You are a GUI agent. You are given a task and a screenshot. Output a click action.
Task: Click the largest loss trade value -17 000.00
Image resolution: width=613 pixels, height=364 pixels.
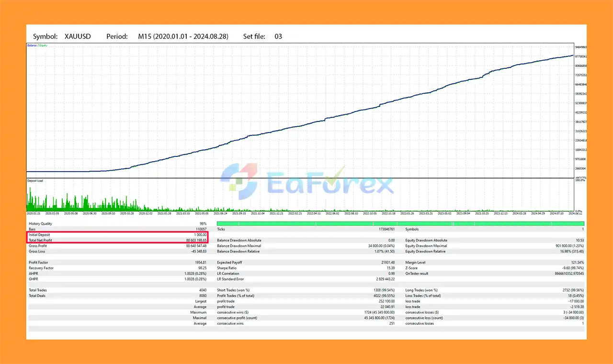575,301
